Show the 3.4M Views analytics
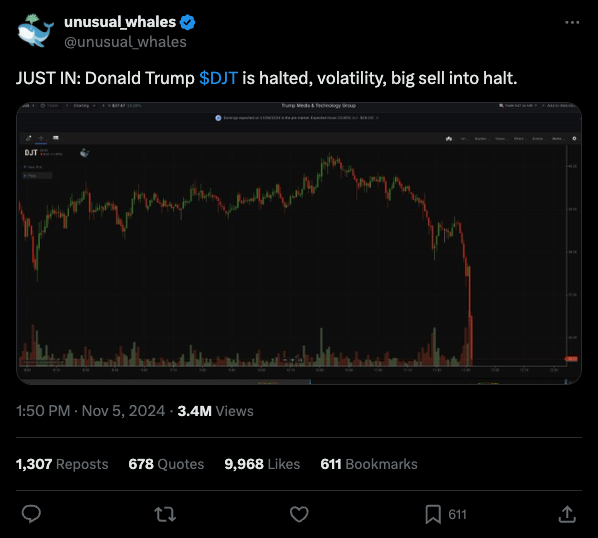 click(x=215, y=411)
